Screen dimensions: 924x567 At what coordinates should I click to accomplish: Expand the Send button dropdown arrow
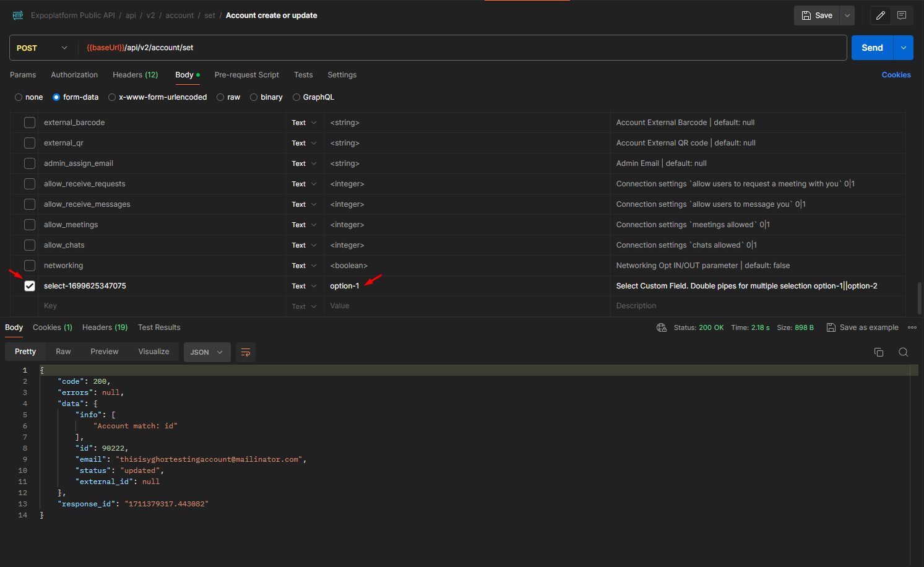pos(903,48)
